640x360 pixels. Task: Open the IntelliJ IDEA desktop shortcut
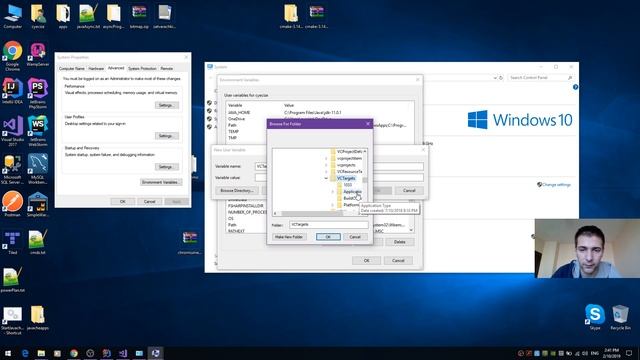point(13,91)
